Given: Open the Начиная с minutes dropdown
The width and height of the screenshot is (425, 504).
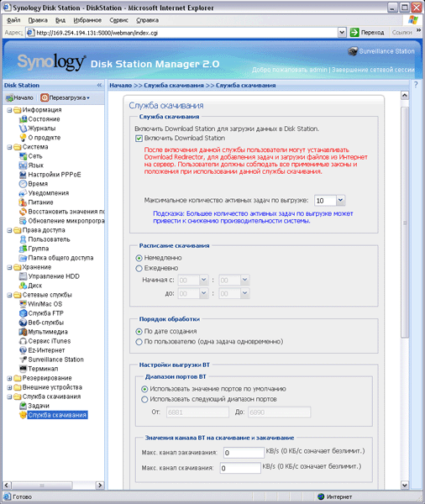Looking at the screenshot, I should tap(245, 281).
